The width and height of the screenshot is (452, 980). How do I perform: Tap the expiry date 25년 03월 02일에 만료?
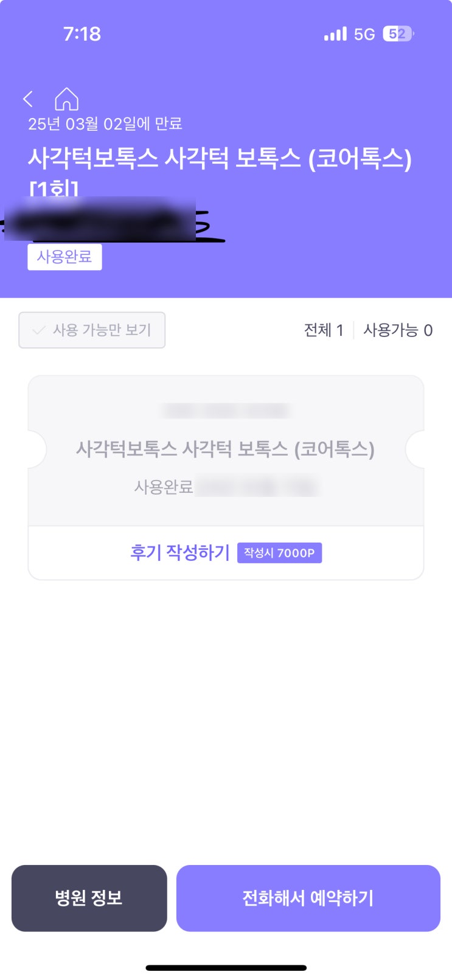[105, 124]
